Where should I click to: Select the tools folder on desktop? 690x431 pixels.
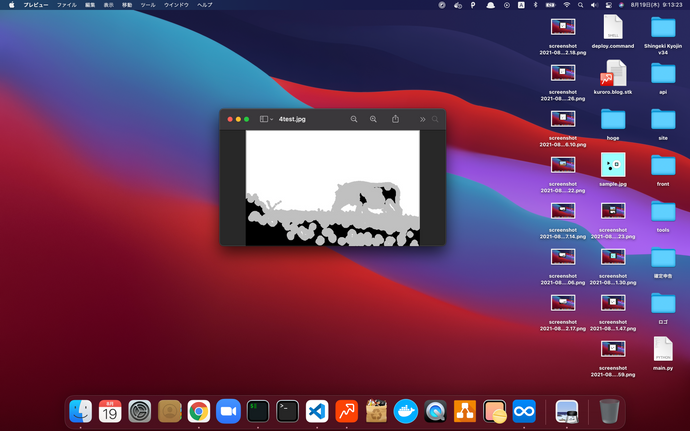663,216
